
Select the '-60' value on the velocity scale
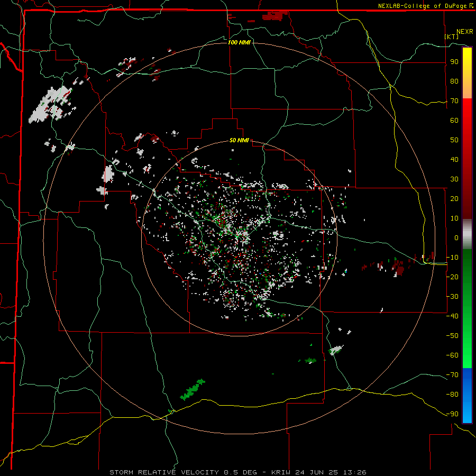coord(452,355)
